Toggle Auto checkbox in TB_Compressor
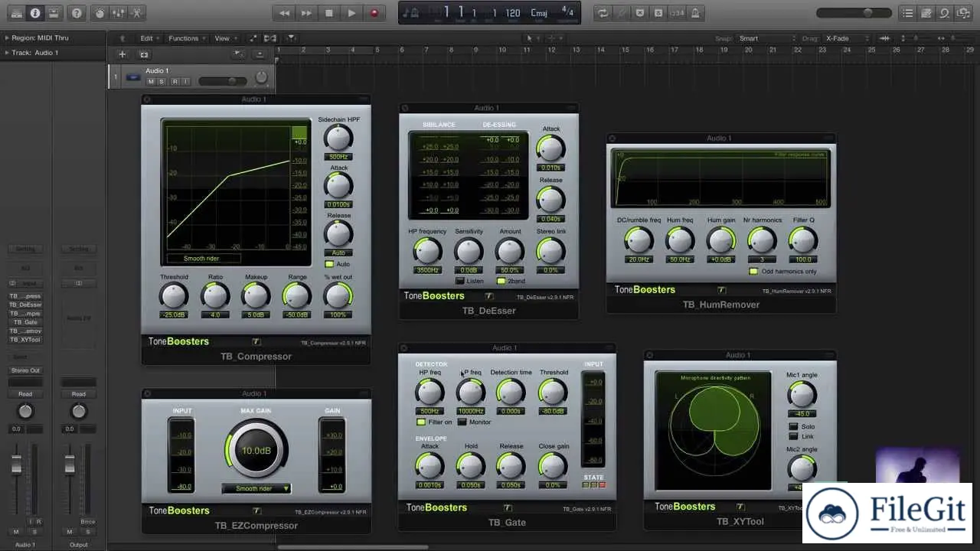Screen dimensions: 980x551 (x=329, y=264)
